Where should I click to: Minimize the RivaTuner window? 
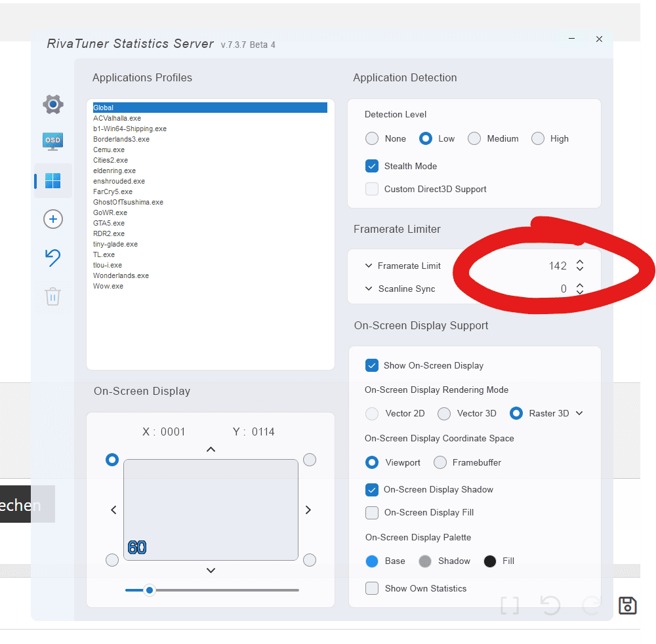tap(571, 39)
